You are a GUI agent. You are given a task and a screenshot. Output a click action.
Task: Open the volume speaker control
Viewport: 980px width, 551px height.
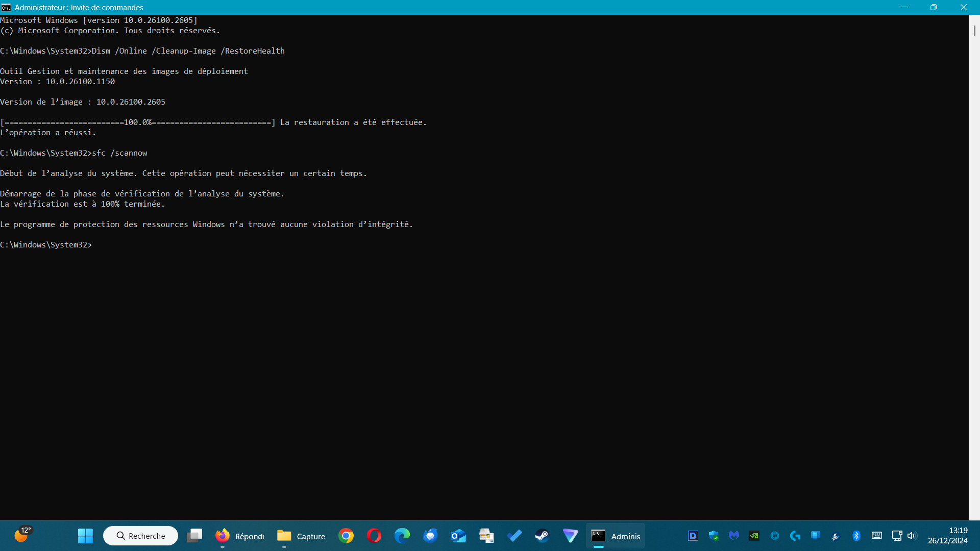coord(912,536)
